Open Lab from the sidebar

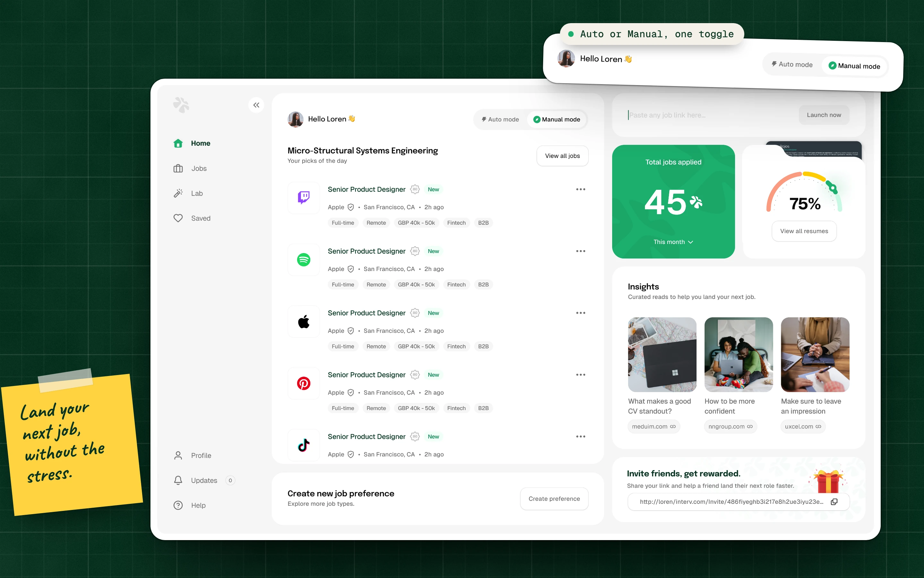pyautogui.click(x=188, y=193)
